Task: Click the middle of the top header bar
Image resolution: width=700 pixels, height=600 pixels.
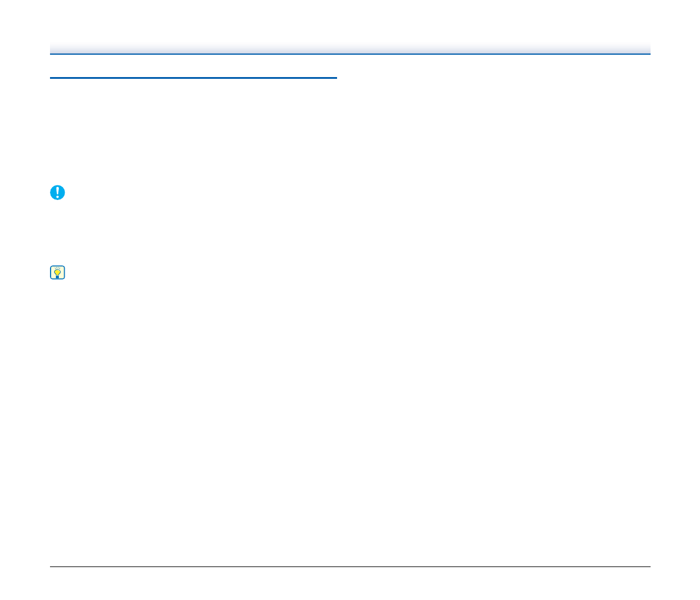Action: (x=350, y=49)
